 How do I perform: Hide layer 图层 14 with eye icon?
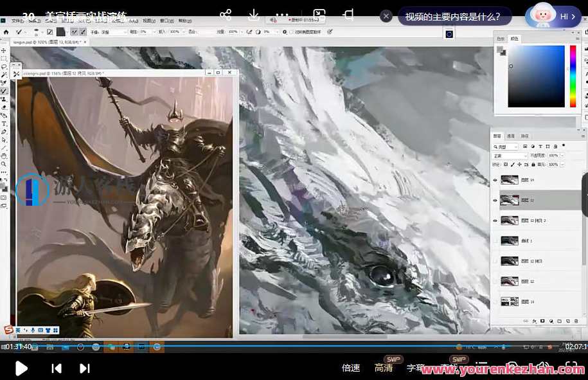[495, 181]
